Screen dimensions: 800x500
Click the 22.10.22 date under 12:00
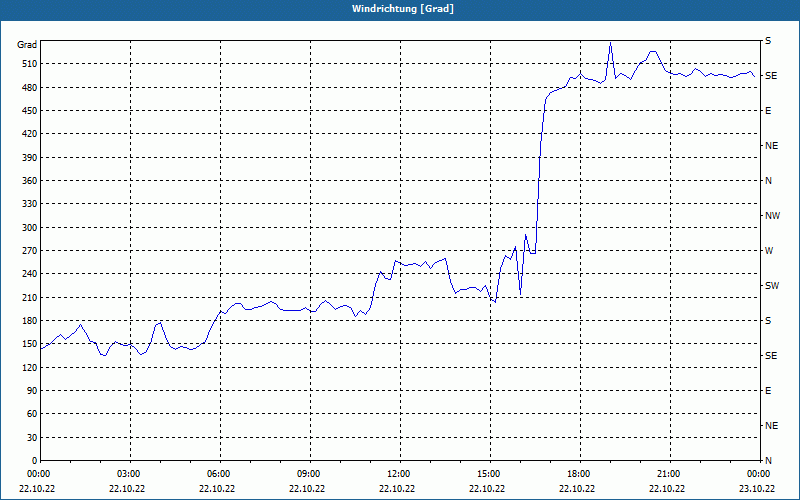pos(397,488)
